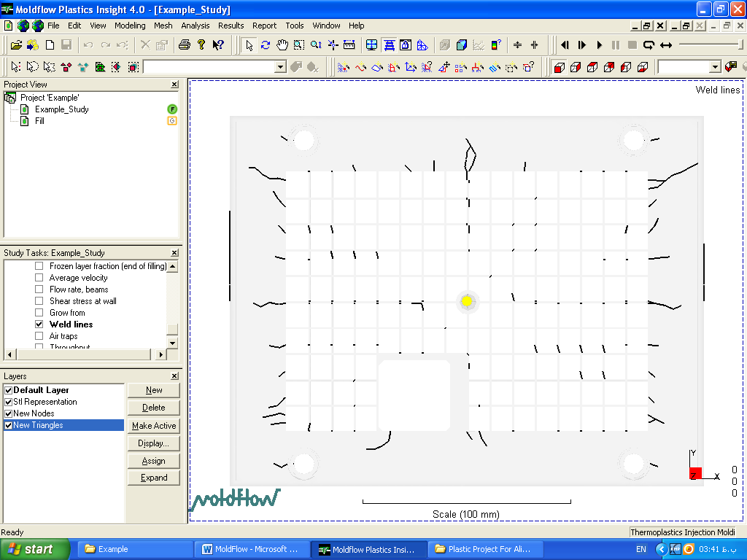Click the Measure ruler tool
The image size is (747, 560).
(349, 45)
